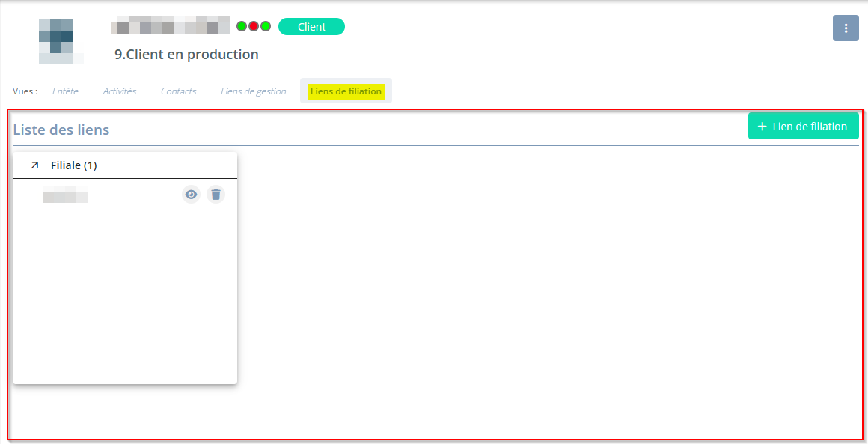Delete the subsidiary link with trash icon
This screenshot has width=868, height=444.
[x=216, y=195]
